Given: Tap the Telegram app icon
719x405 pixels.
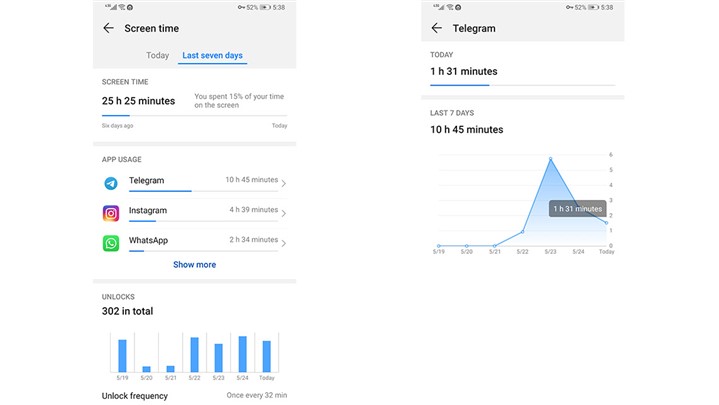Looking at the screenshot, I should [110, 183].
